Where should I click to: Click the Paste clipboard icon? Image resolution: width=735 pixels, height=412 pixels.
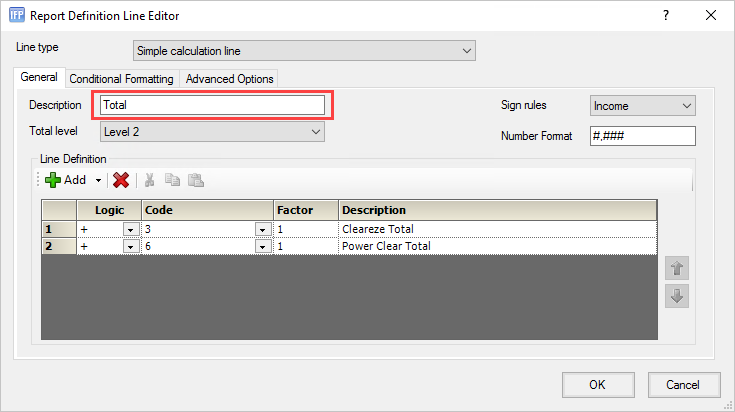coord(195,180)
